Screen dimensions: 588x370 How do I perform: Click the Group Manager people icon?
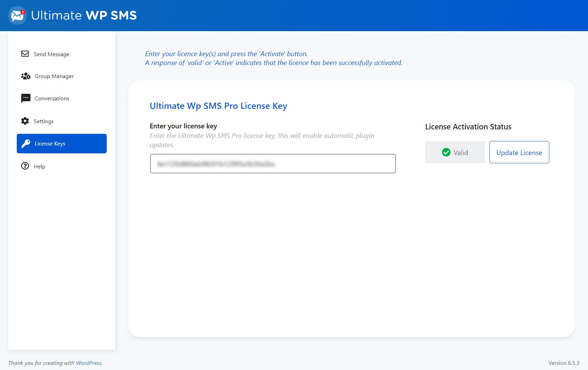coord(26,76)
